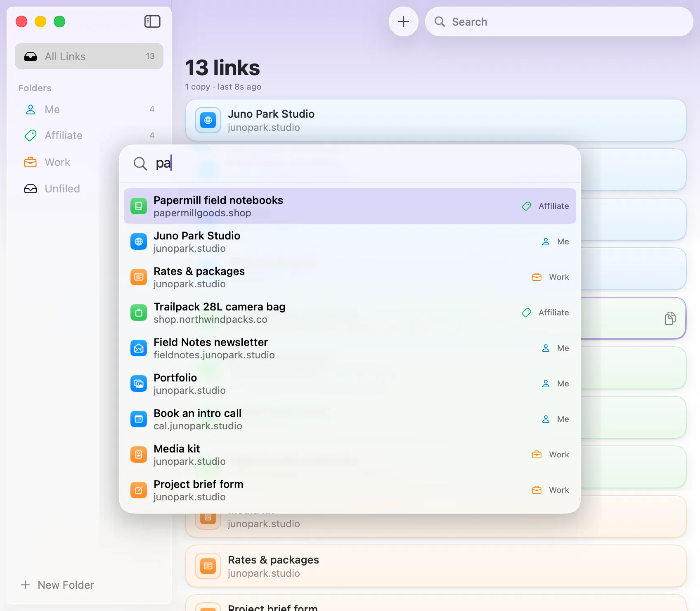Select the Juno Park Studio search result
700x611 pixels.
[x=350, y=242]
